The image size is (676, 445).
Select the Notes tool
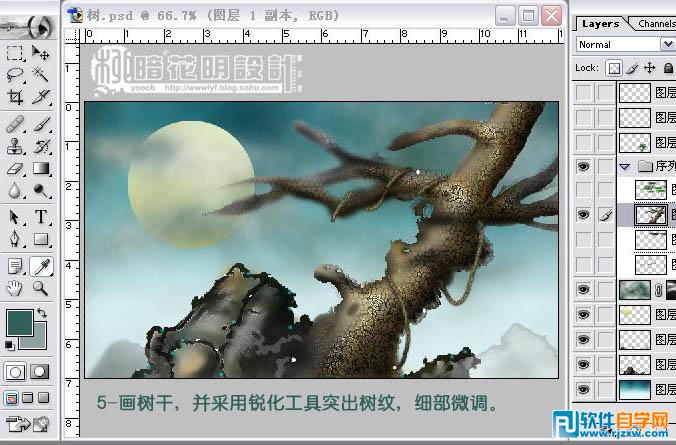point(15,266)
